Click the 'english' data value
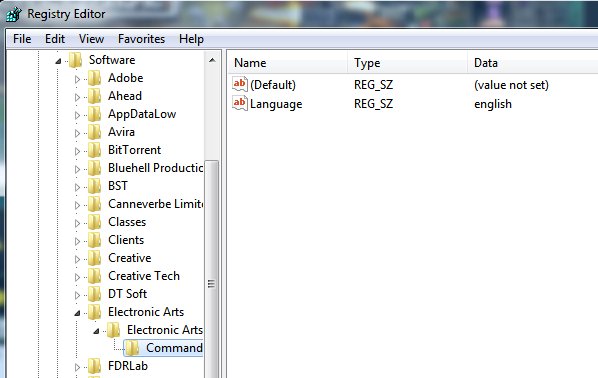This screenshot has width=598, height=378. pos(493,104)
